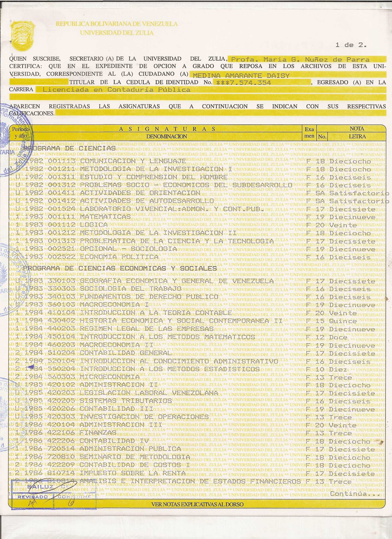392x539 pixels.
Task: Select the subject "MICROECONOMIA"
Action: [x=110, y=377]
